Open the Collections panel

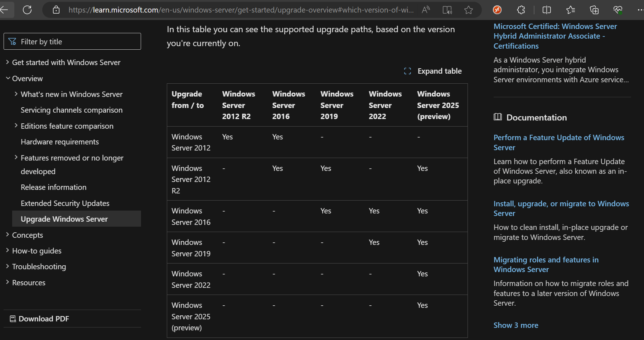(x=594, y=10)
